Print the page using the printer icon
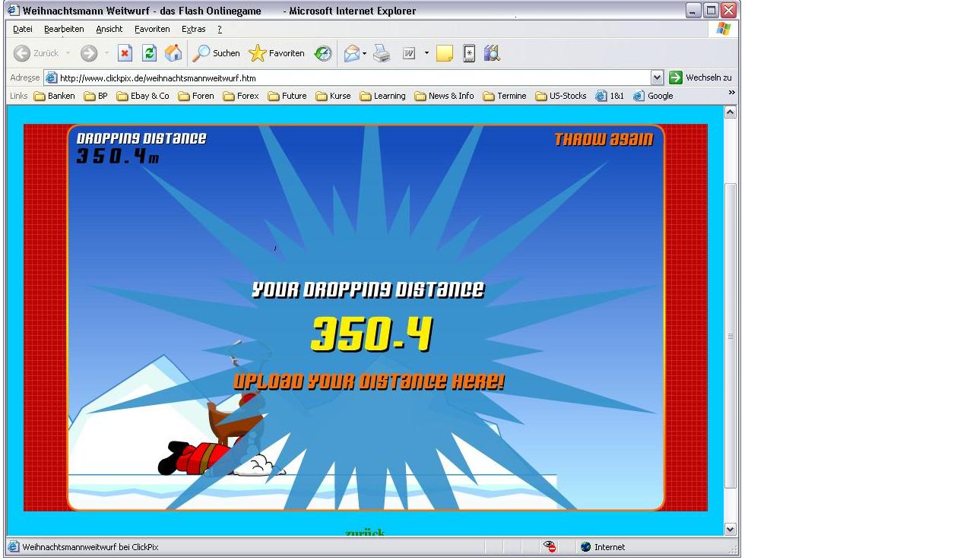 382,53
